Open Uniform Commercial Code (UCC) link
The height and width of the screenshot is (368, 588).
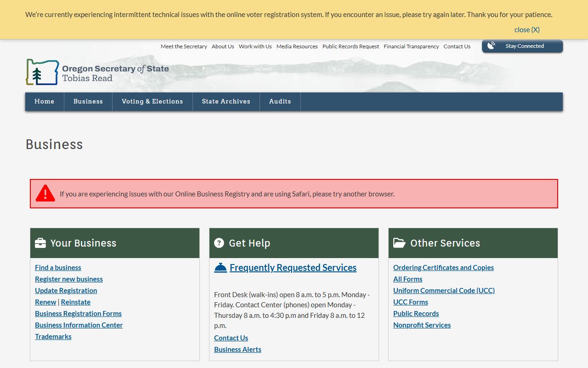444,291
